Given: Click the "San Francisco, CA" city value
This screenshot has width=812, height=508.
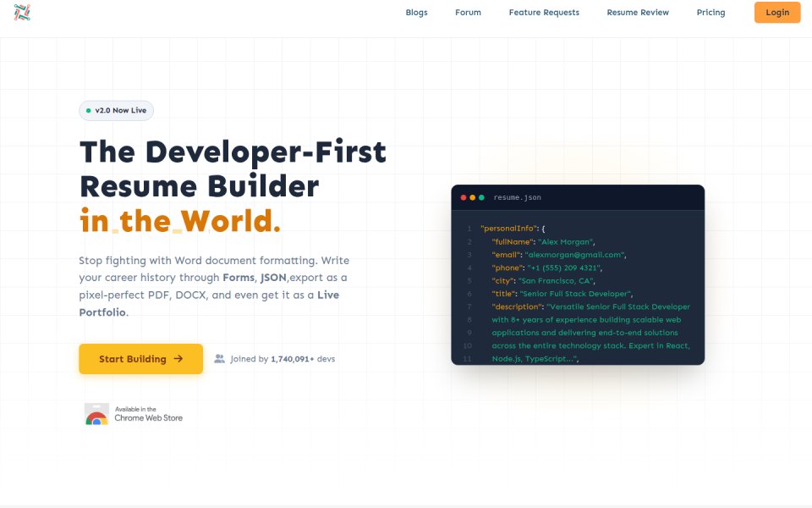Looking at the screenshot, I should (x=557, y=281).
